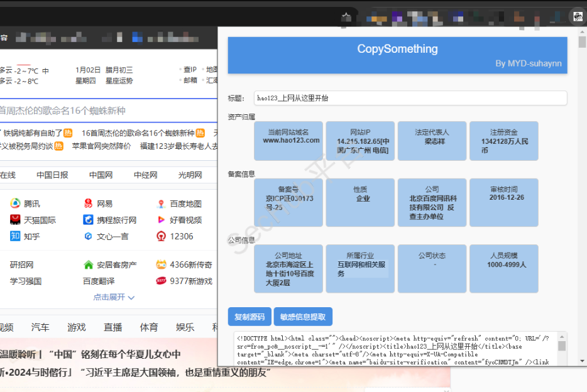
Task: Open the CopySomething extension icon in toolbar
Action: tap(578, 16)
